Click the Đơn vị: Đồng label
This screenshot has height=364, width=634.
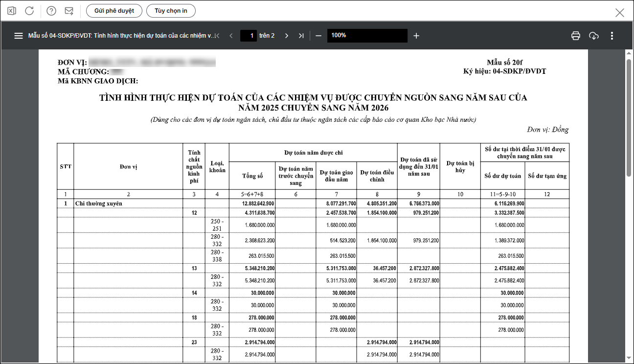[548, 130]
